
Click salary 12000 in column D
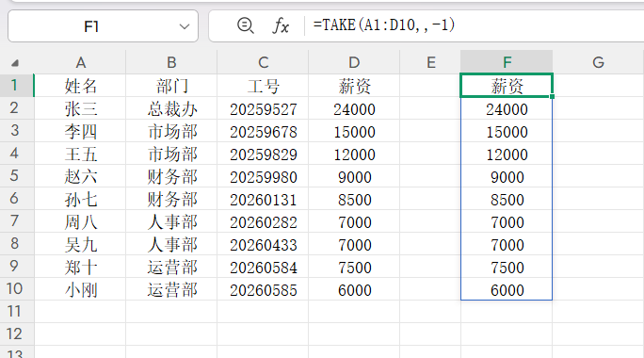click(354, 155)
